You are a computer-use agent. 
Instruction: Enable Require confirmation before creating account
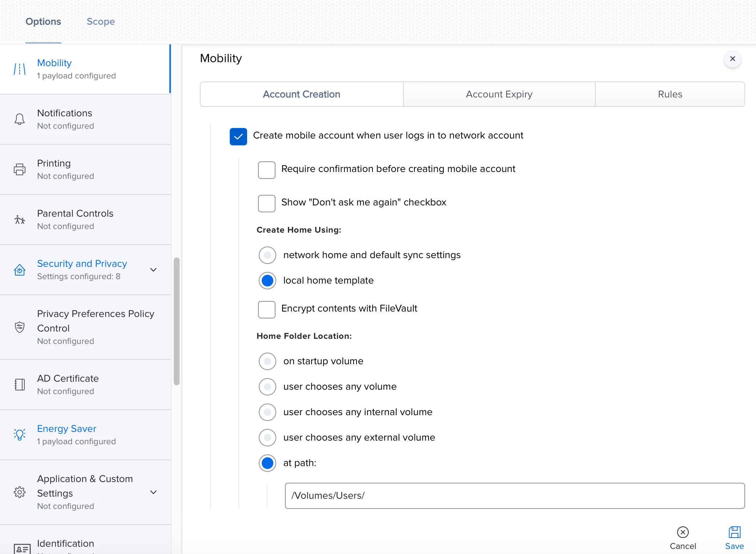266,170
